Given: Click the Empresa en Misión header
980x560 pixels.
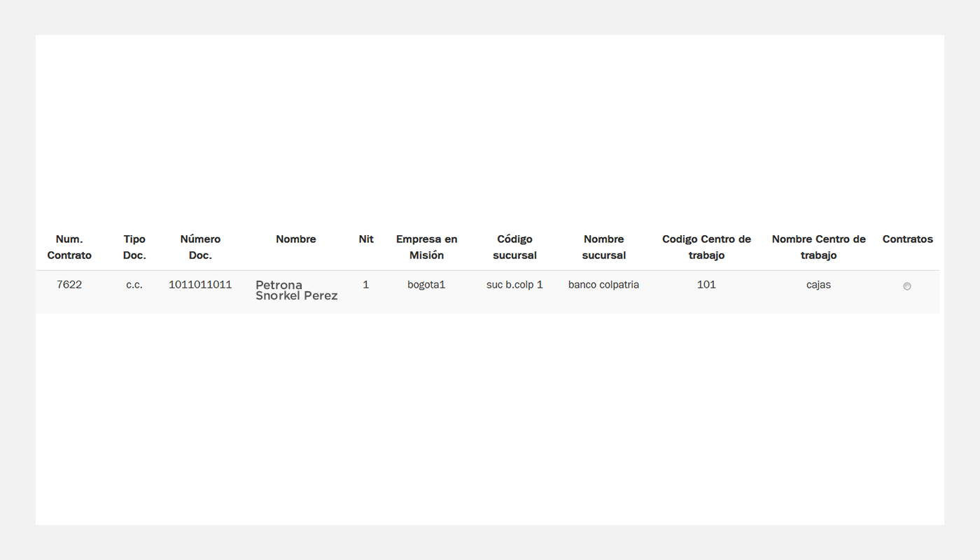Looking at the screenshot, I should coord(426,247).
